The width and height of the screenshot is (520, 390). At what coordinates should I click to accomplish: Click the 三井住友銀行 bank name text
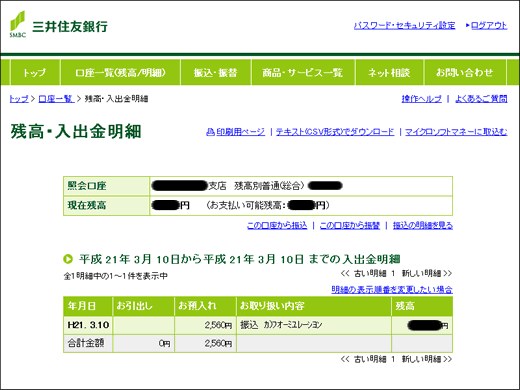coord(70,26)
